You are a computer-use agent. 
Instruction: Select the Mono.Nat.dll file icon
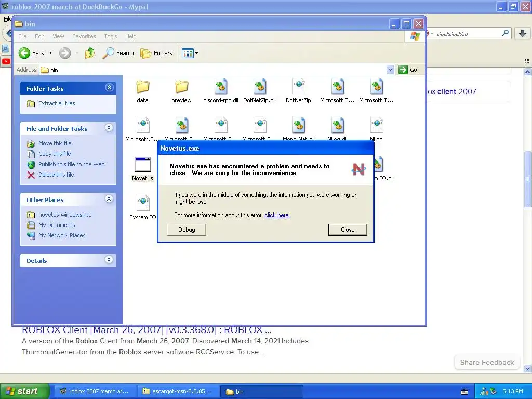click(x=299, y=126)
